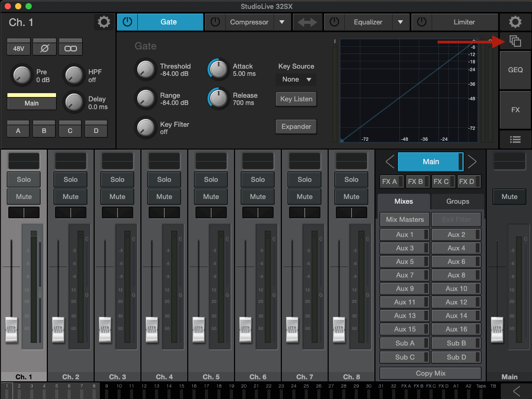Switch to the Groups tab
Image resolution: width=532 pixels, height=399 pixels.
click(458, 202)
